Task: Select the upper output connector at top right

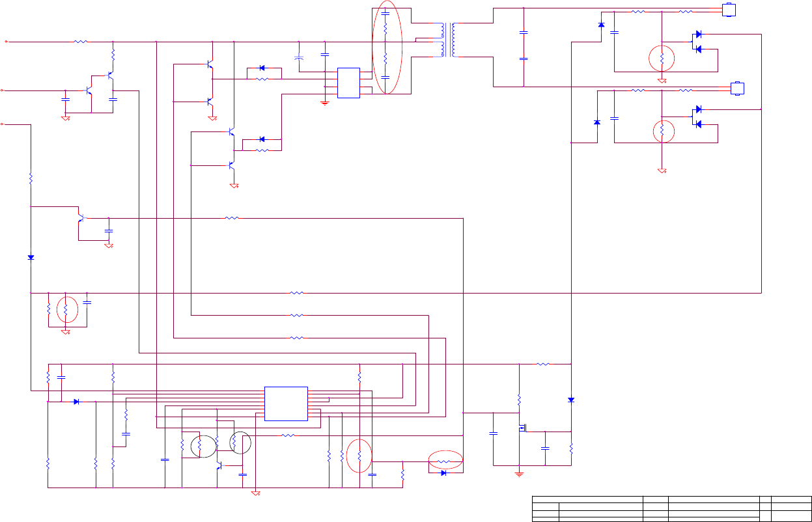Action: click(x=730, y=10)
